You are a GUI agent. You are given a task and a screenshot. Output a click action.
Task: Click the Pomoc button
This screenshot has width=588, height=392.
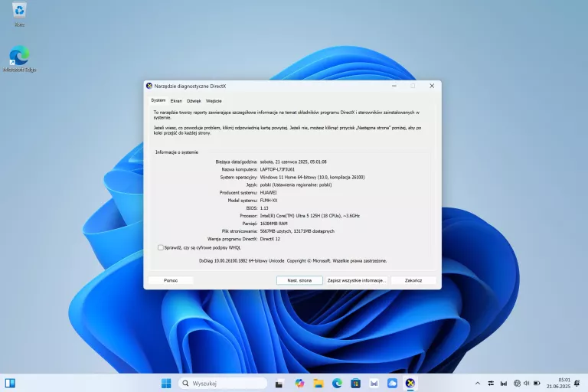pyautogui.click(x=171, y=280)
